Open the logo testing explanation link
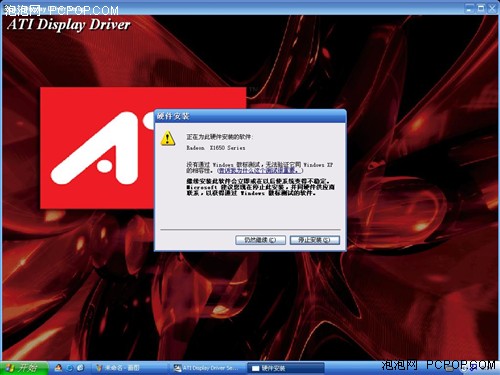Screen dimensions: 500x375 point(260,171)
